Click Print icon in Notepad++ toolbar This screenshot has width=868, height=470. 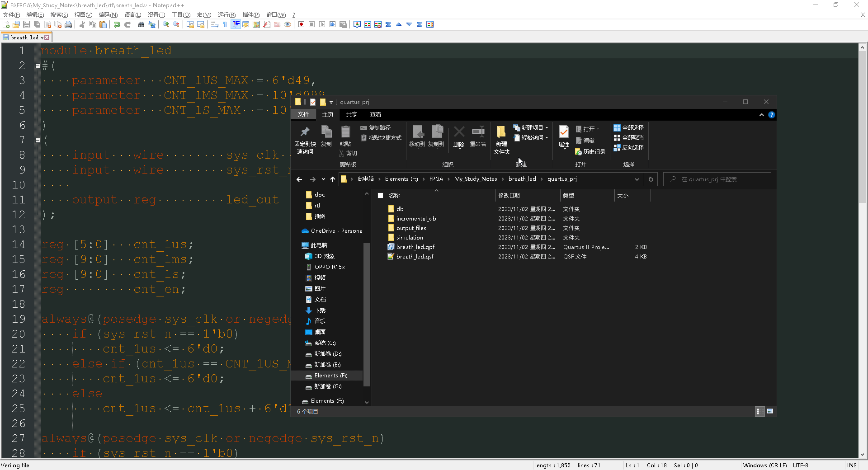pos(68,24)
